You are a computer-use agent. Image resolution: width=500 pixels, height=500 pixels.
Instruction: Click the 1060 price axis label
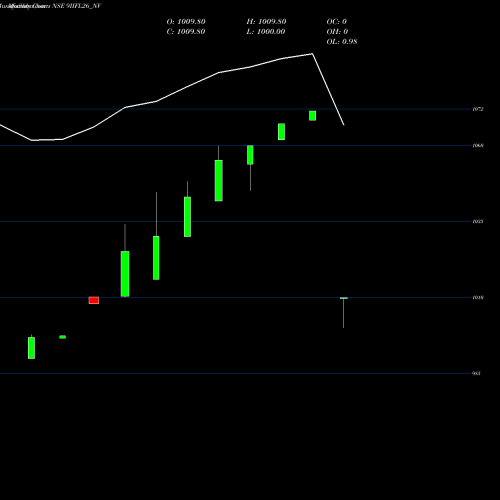pyautogui.click(x=478, y=145)
